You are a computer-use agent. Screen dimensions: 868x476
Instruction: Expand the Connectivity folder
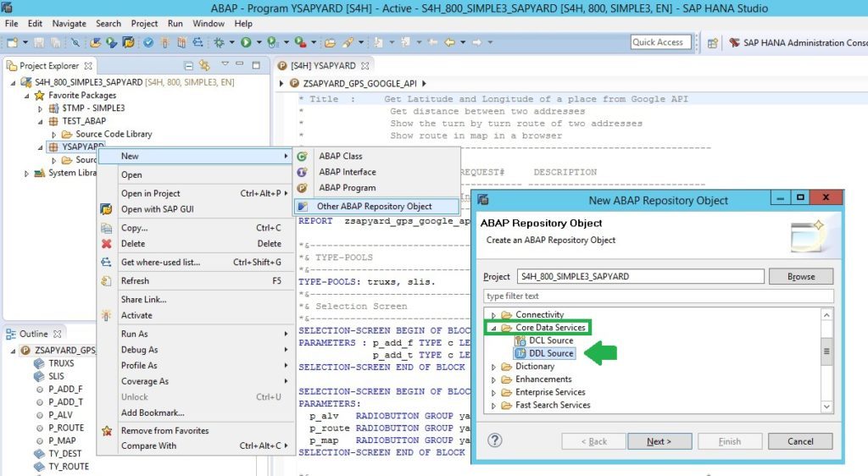[x=493, y=315]
